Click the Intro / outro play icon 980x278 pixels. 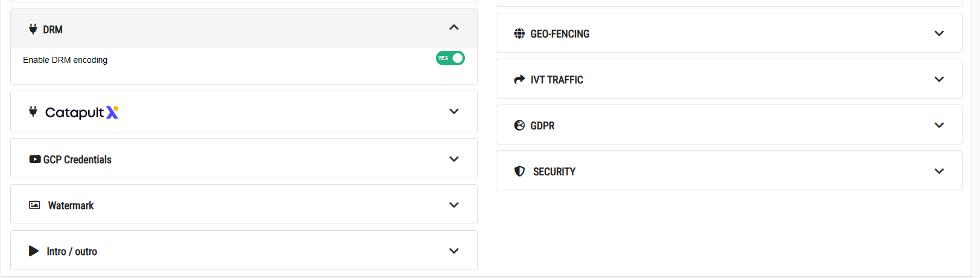click(x=34, y=251)
